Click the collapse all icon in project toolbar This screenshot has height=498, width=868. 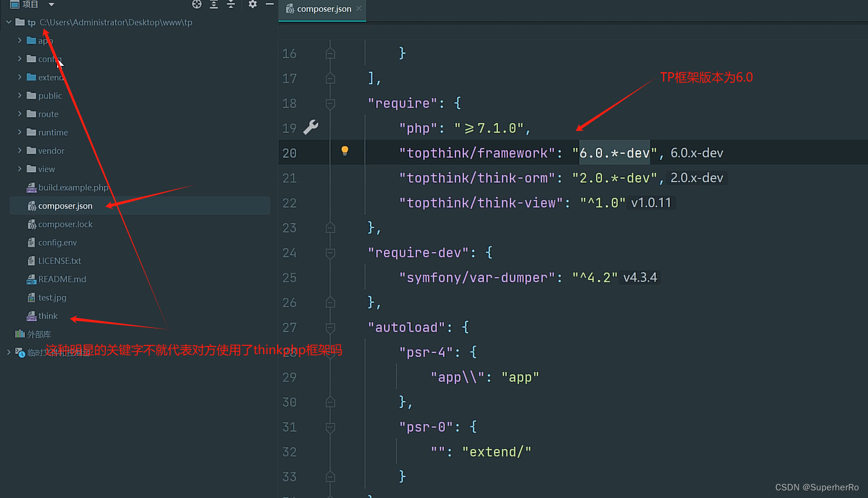[231, 4]
